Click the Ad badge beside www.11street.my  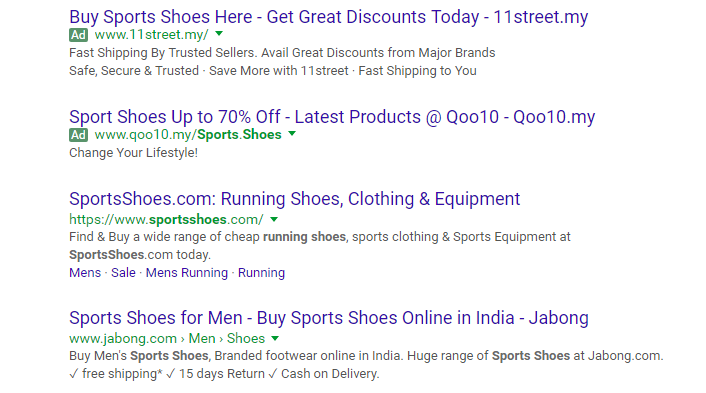pyautogui.click(x=78, y=35)
